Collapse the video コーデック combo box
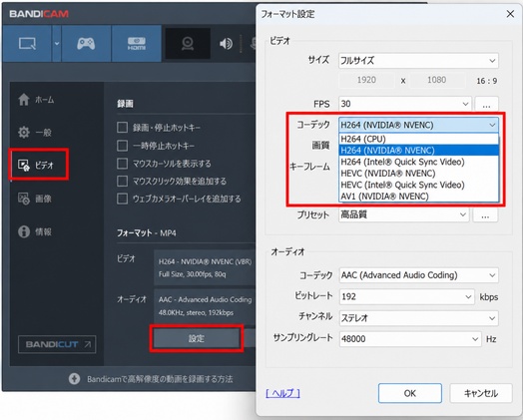This screenshot has width=523, height=420. point(418,125)
